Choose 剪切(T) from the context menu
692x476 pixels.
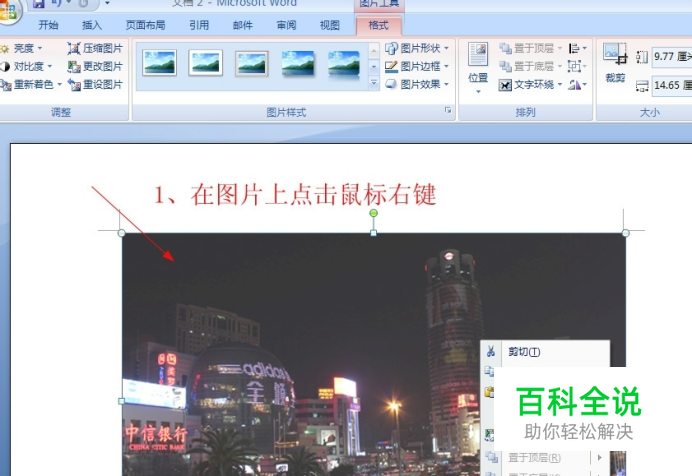[x=545, y=352]
